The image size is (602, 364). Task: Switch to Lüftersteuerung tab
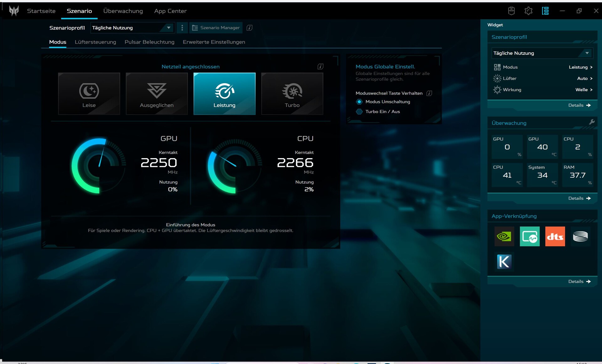click(95, 42)
